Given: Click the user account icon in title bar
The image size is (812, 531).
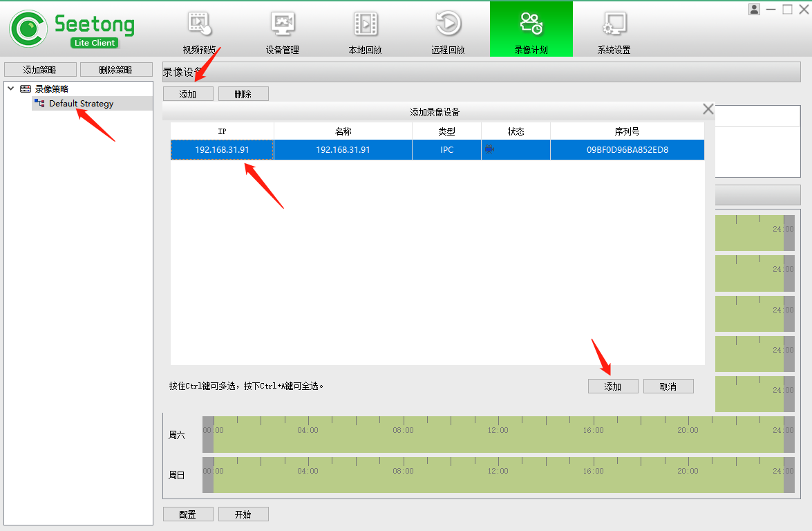Looking at the screenshot, I should pos(754,9).
